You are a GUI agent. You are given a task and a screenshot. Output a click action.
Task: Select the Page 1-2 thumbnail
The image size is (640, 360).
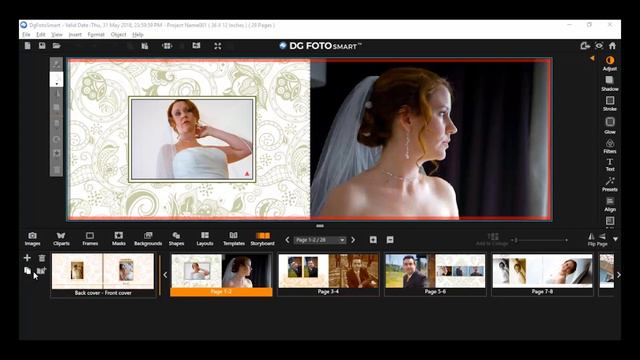[x=221, y=275]
